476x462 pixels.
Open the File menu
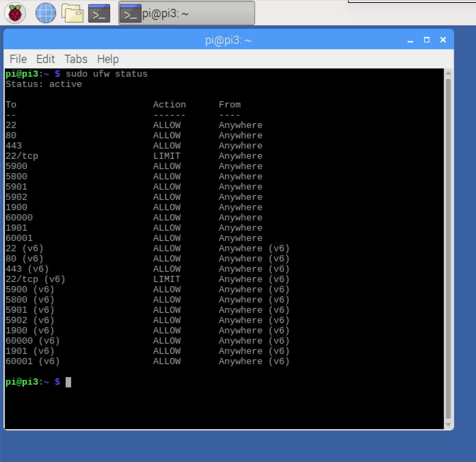[18, 59]
